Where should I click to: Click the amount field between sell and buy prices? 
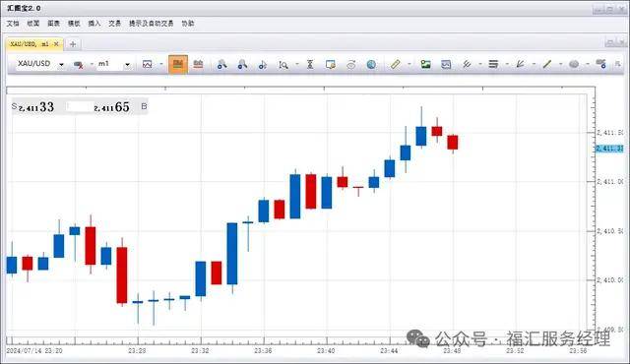click(x=80, y=107)
